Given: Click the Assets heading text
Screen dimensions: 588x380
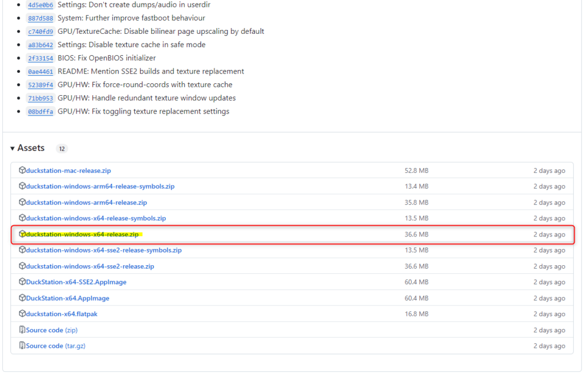Looking at the screenshot, I should (x=31, y=148).
